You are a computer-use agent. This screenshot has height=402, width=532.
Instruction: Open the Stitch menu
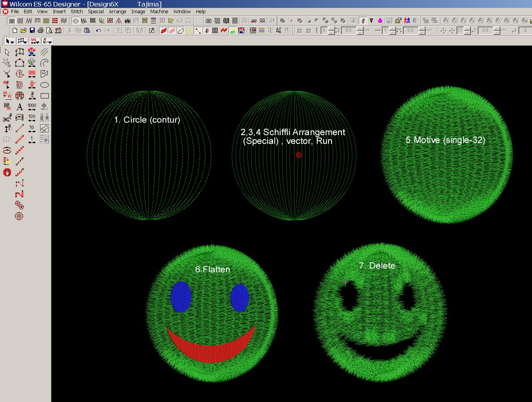click(x=76, y=12)
